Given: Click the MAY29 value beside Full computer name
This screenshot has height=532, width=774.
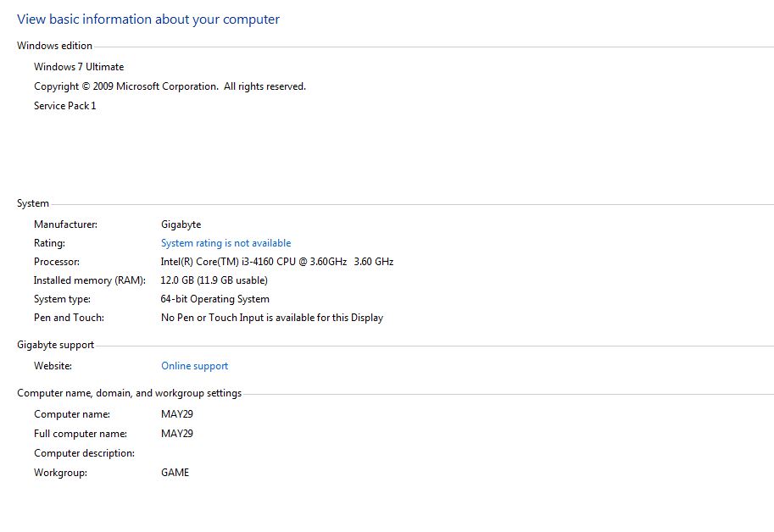Looking at the screenshot, I should point(177,434).
